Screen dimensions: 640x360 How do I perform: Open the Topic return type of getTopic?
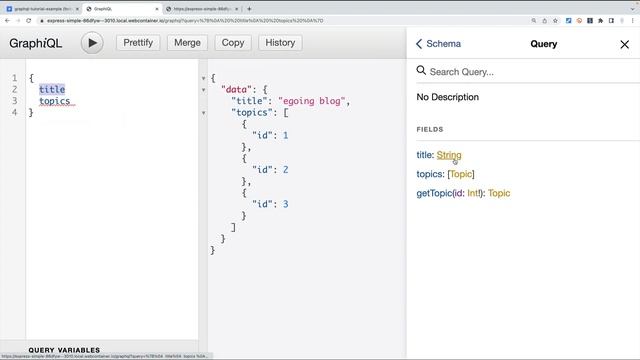tap(499, 193)
